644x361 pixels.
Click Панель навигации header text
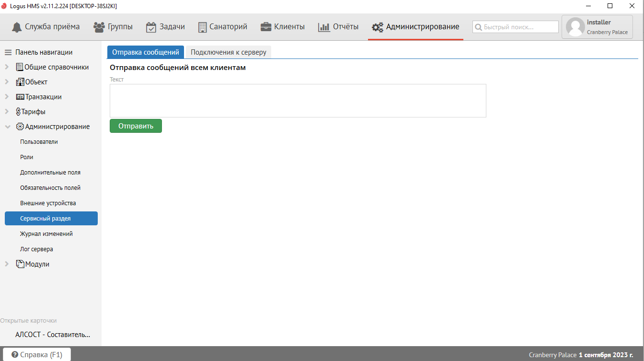pyautogui.click(x=44, y=52)
